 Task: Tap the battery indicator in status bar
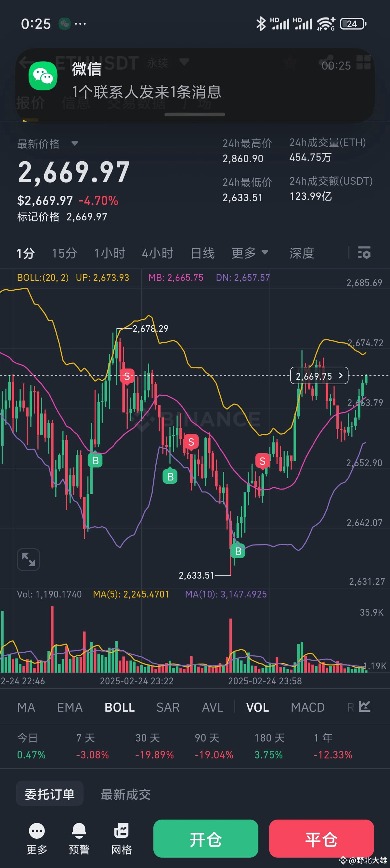(x=353, y=24)
